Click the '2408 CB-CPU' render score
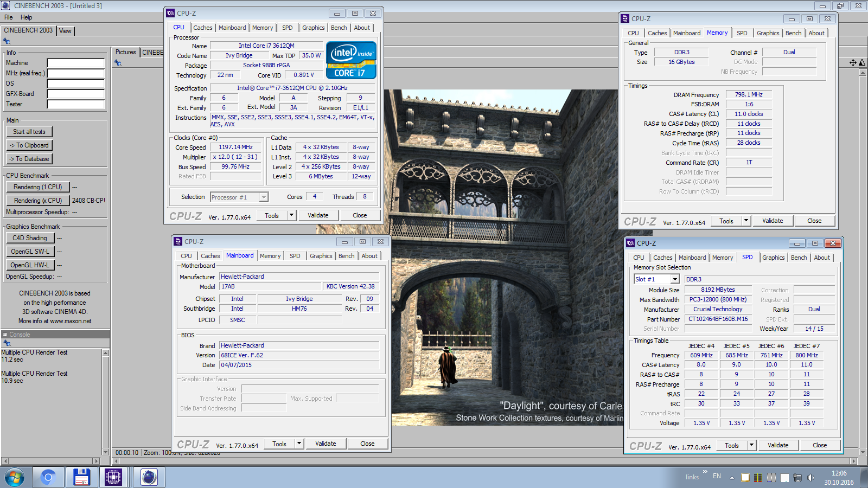The image size is (868, 488). click(88, 201)
